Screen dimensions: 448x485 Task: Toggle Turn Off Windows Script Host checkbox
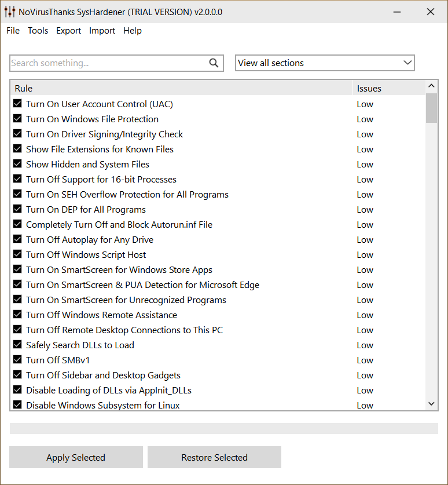[17, 255]
